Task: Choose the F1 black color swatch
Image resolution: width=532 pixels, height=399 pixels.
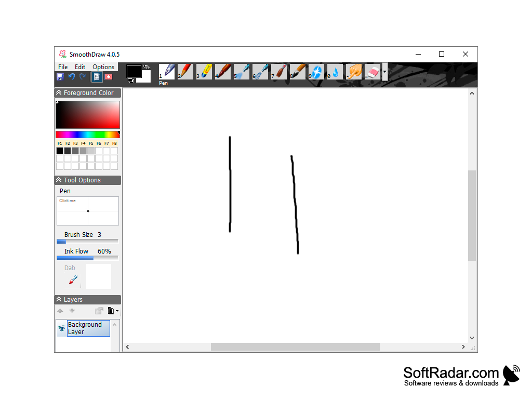Action: [x=60, y=151]
